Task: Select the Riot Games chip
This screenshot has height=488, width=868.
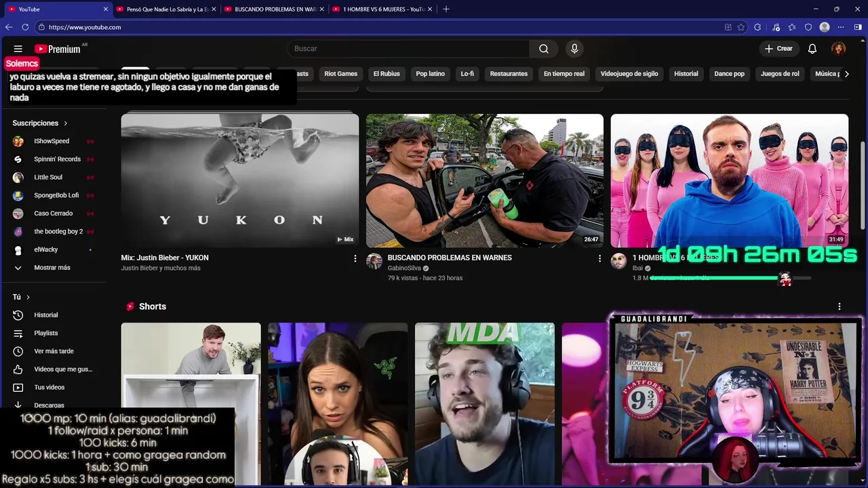Action: (340, 74)
